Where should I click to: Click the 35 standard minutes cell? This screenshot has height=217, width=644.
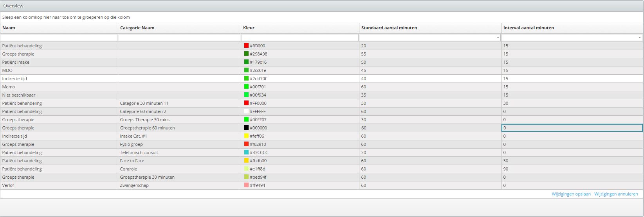click(430, 95)
